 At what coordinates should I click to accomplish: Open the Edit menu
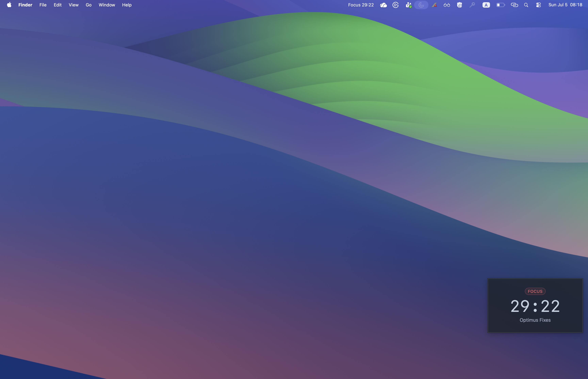coord(58,5)
